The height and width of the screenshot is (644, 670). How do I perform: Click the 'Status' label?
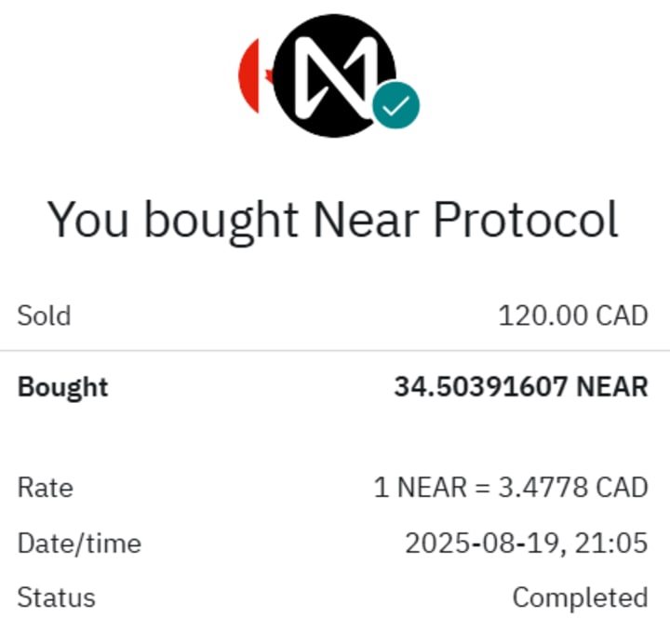pyautogui.click(x=56, y=597)
